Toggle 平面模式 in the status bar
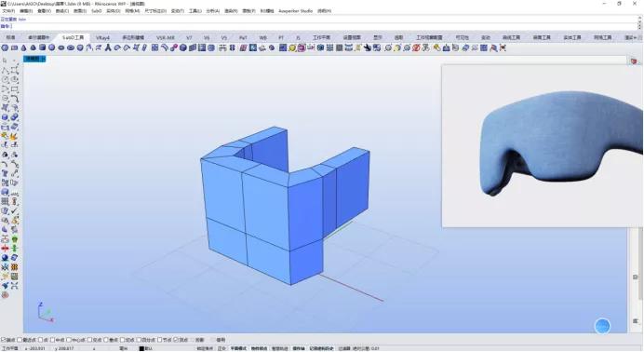The height and width of the screenshot is (352, 644). click(238, 348)
